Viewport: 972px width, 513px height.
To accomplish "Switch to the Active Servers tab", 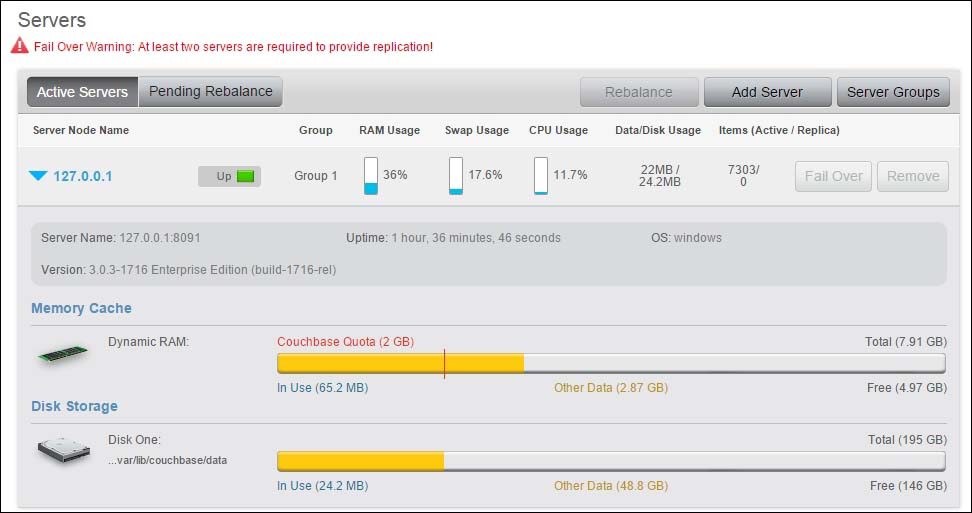I will [82, 92].
